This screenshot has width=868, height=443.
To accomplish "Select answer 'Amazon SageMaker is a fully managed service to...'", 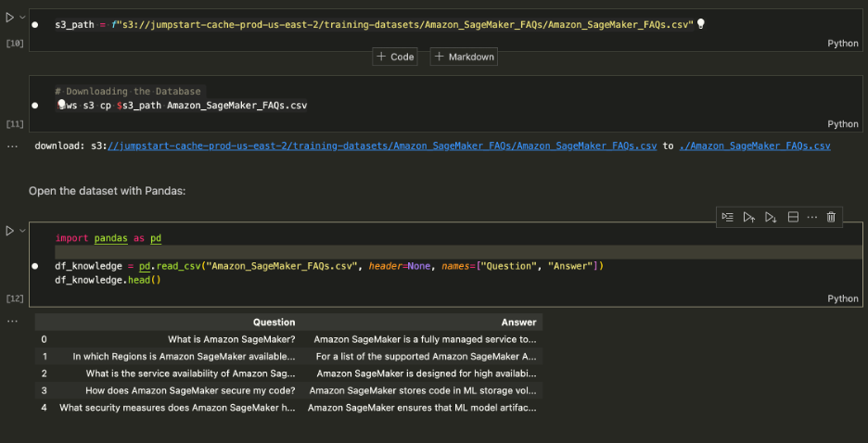I will point(425,339).
